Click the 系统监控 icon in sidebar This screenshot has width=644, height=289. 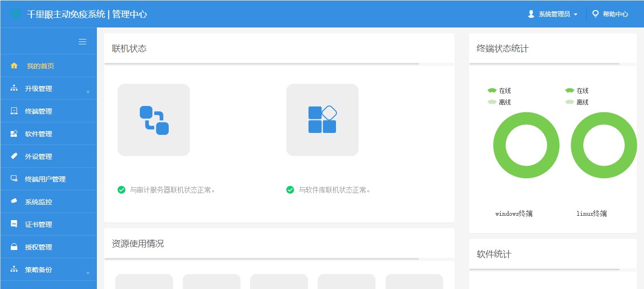point(14,202)
